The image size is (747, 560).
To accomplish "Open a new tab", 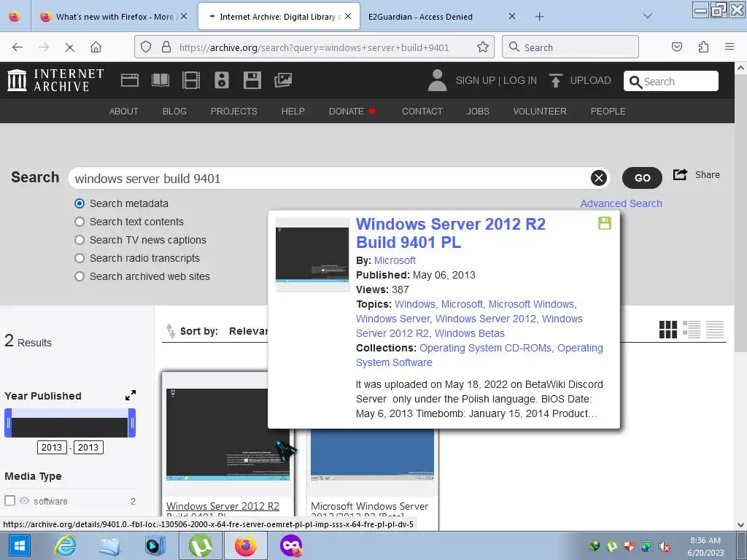I will [x=539, y=17].
